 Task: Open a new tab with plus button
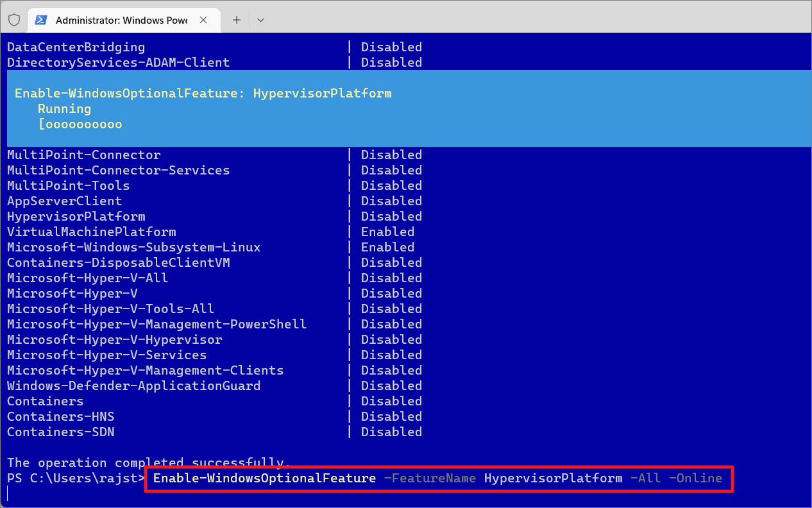(236, 20)
